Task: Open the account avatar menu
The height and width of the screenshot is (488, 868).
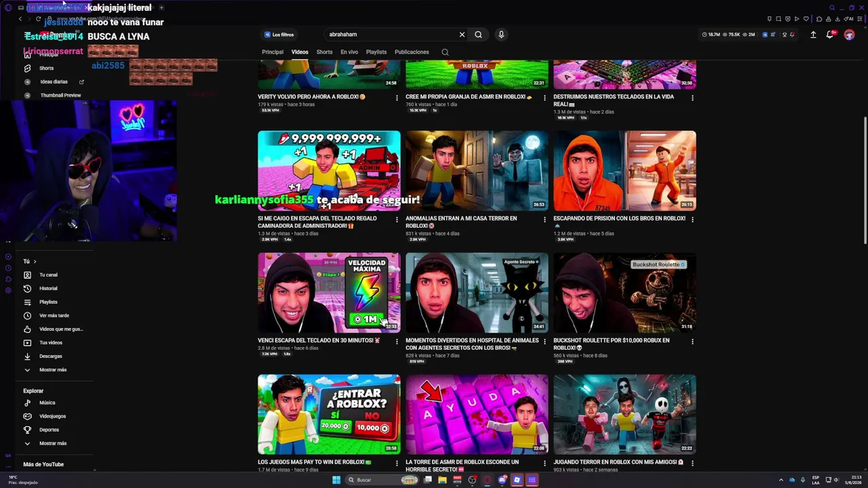Action: click(x=849, y=35)
